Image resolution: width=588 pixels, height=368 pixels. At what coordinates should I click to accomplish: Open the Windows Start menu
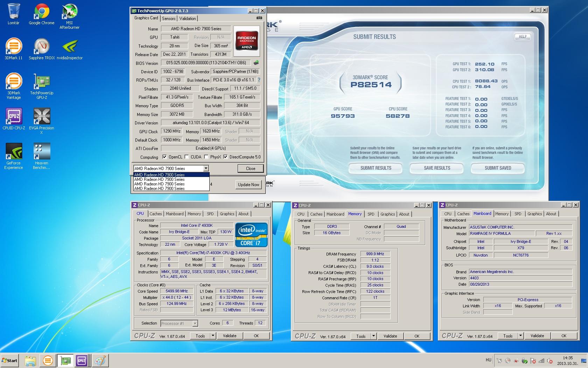click(10, 360)
